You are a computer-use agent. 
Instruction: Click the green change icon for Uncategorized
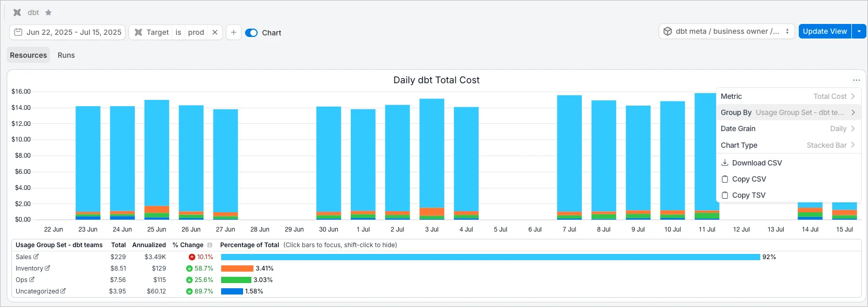pos(189,291)
